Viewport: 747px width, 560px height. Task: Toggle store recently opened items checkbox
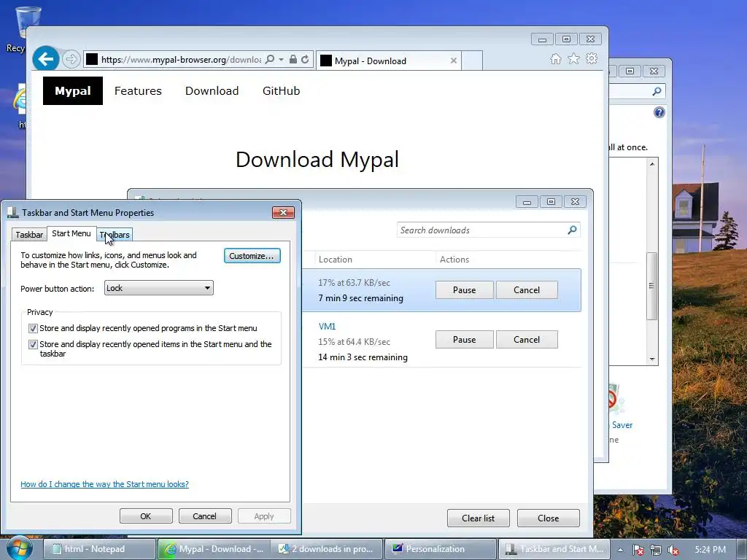pos(33,344)
